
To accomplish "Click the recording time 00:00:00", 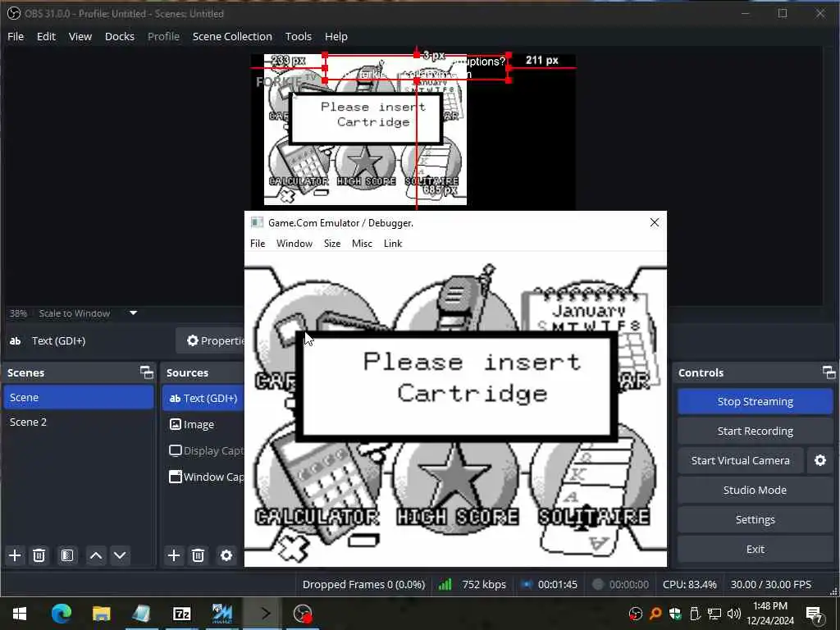I will coord(629,584).
